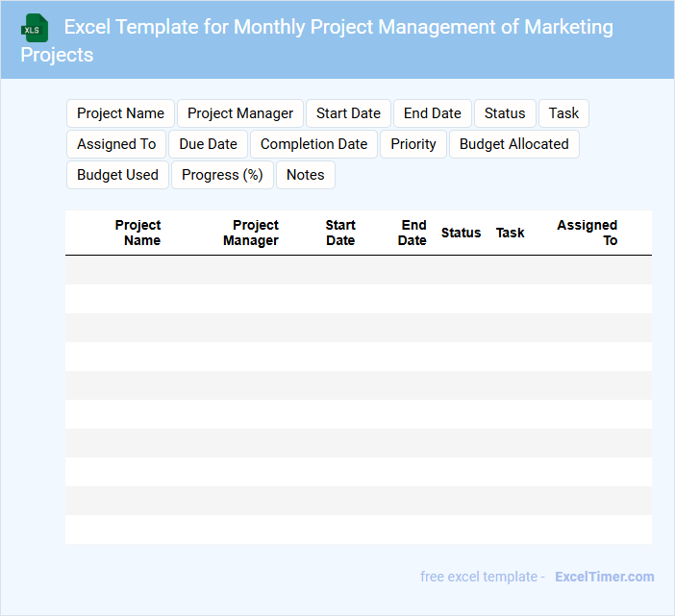
Task: Open the ExcelTimer.com link
Action: click(x=604, y=577)
